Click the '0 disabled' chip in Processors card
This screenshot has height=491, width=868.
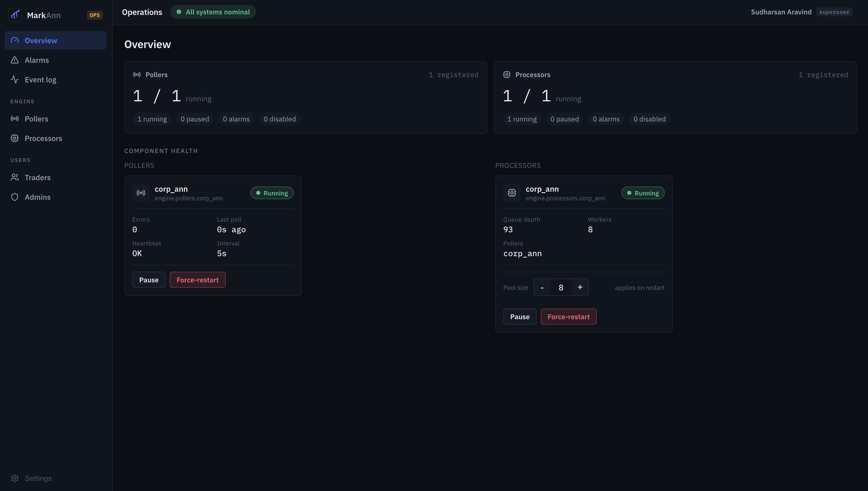pos(650,119)
